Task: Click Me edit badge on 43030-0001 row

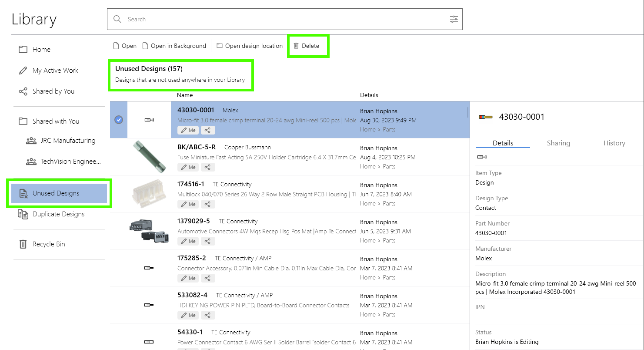Action: tap(188, 130)
